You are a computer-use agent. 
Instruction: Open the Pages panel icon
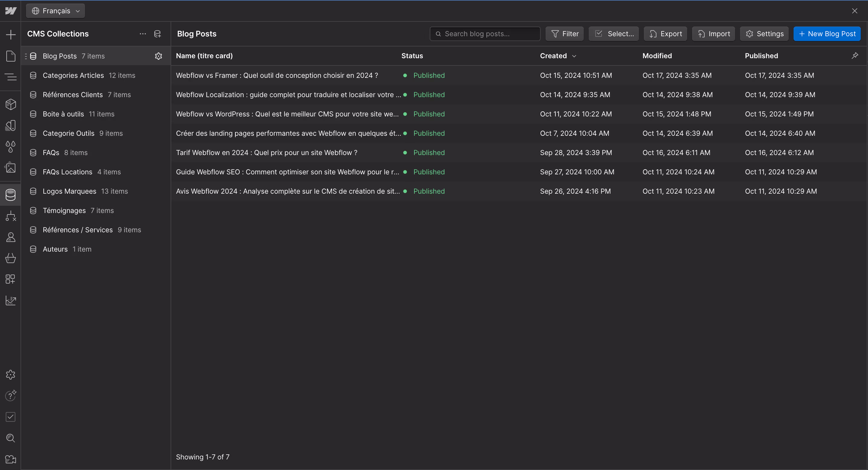click(11, 56)
